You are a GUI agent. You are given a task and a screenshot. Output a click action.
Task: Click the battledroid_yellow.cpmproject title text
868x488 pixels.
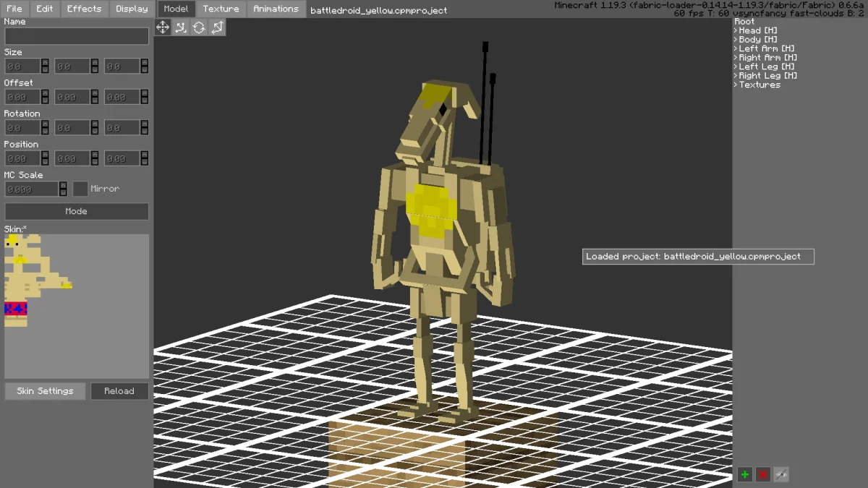click(x=379, y=10)
